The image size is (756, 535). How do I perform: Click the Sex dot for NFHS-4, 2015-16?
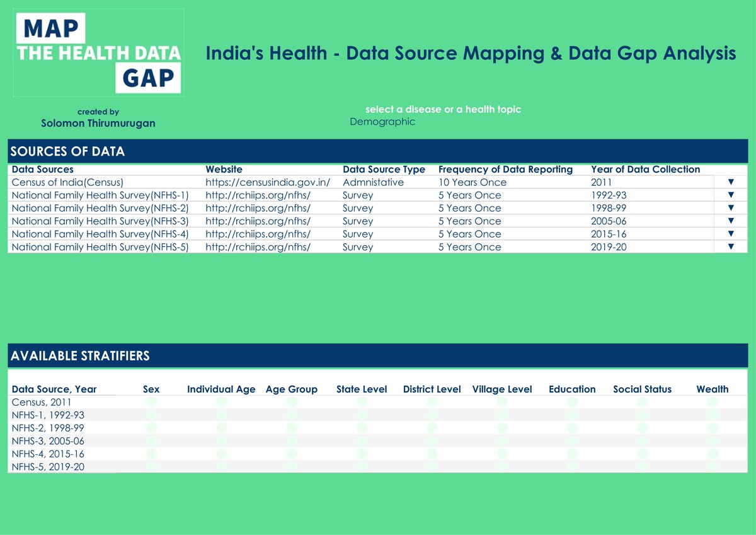[x=152, y=454]
